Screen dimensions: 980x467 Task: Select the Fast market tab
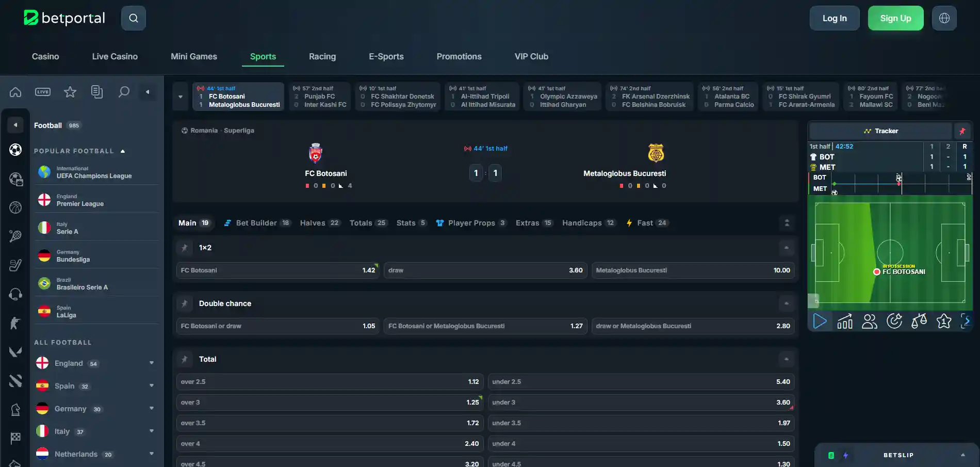(x=647, y=223)
